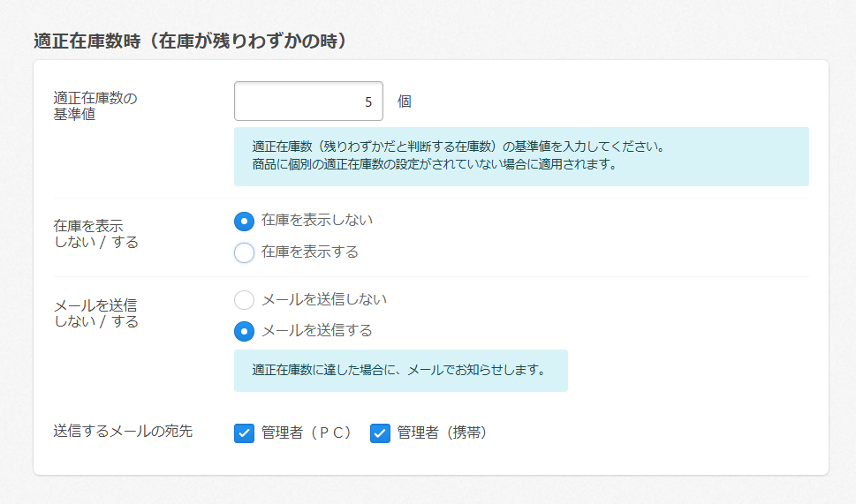The height and width of the screenshot is (504, 856).
Task: Click the 適正在庫数時 section heading
Action: [189, 41]
